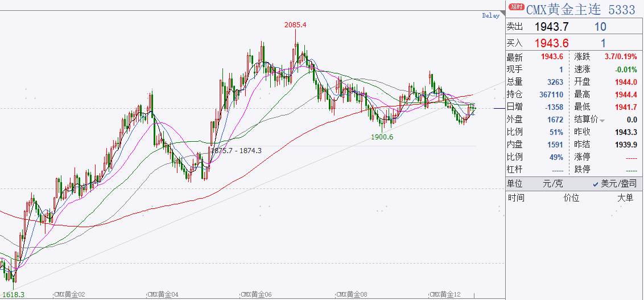The image size is (644, 300).
Task: Click the contract code 5333
Action: click(x=621, y=9)
